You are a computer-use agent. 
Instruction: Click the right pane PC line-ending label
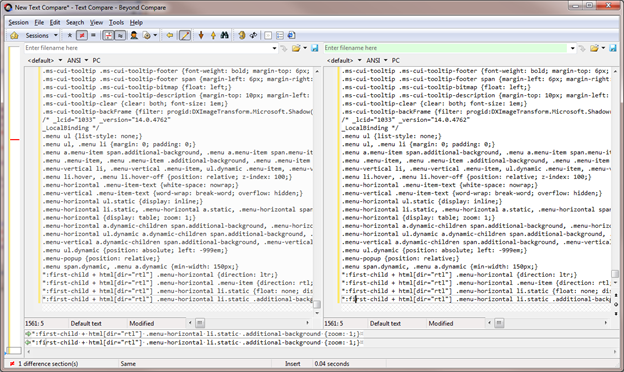pyautogui.click(x=396, y=60)
